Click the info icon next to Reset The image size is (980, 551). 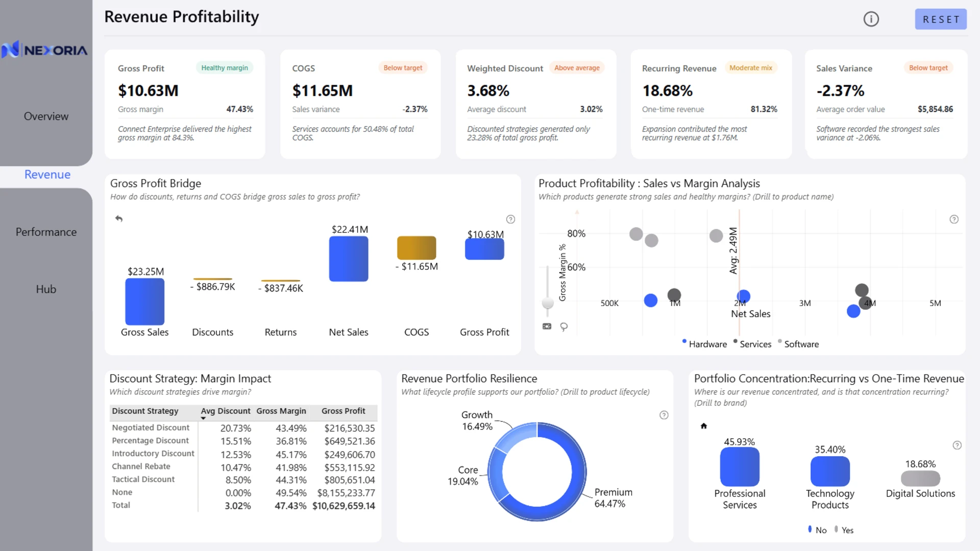pyautogui.click(x=871, y=19)
